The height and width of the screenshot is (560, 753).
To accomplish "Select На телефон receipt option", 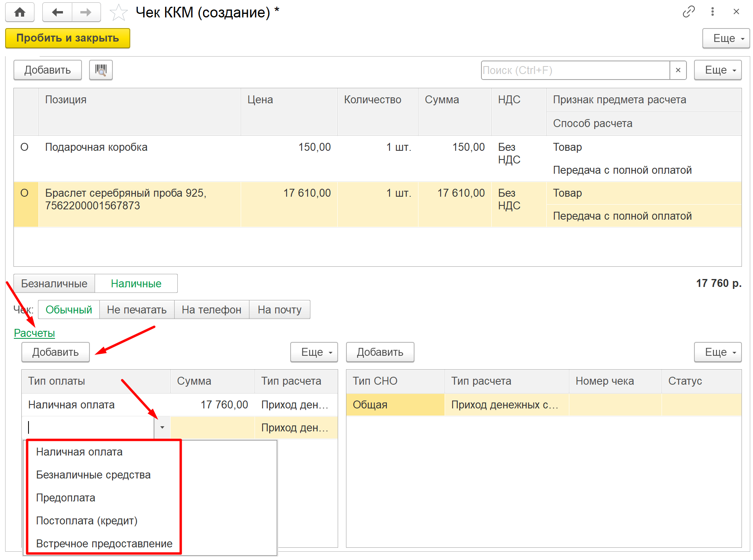I will point(212,309).
